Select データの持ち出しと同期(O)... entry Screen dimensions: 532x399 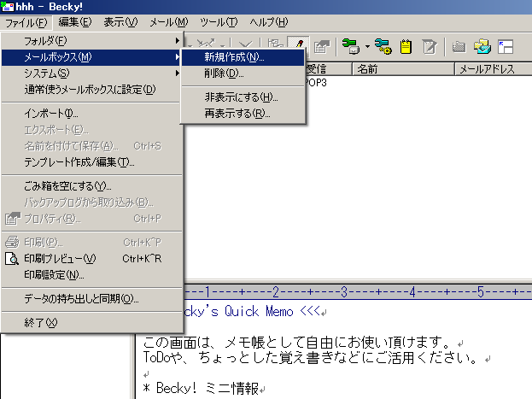(x=91, y=299)
